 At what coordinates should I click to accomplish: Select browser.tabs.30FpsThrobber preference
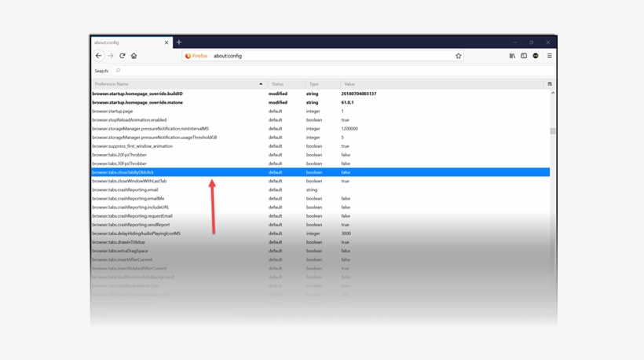[x=320, y=163]
